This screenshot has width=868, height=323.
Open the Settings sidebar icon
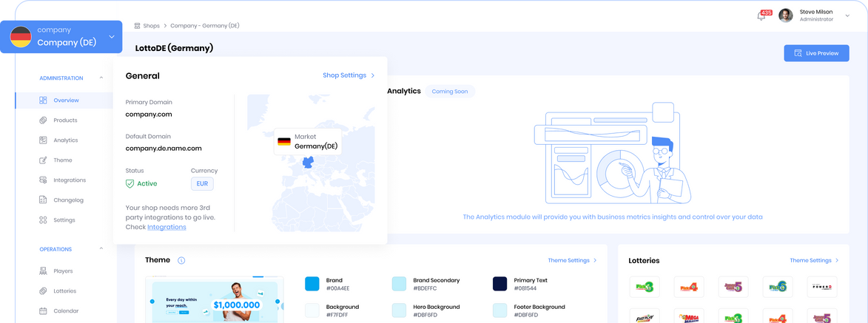[x=44, y=220]
